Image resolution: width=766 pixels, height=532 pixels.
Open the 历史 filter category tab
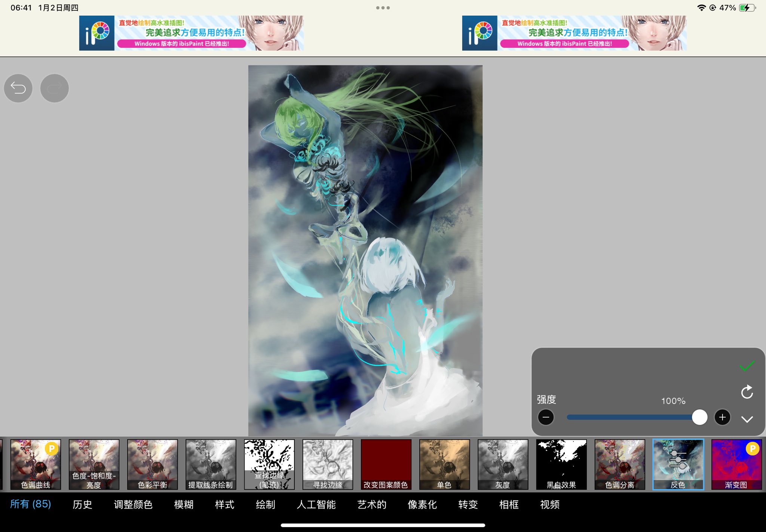tap(82, 505)
